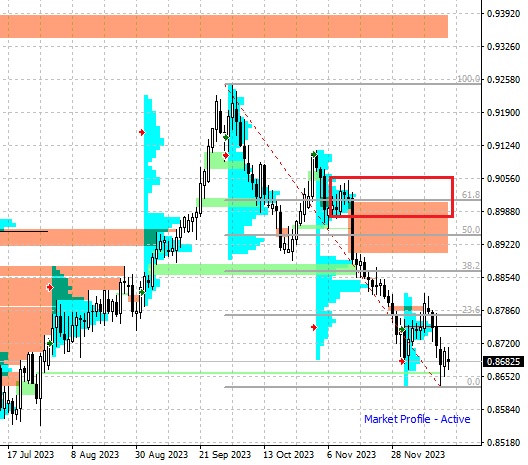Click the 6 Nov 2023 date label
Viewport: 528px width, 465px height.
351,455
